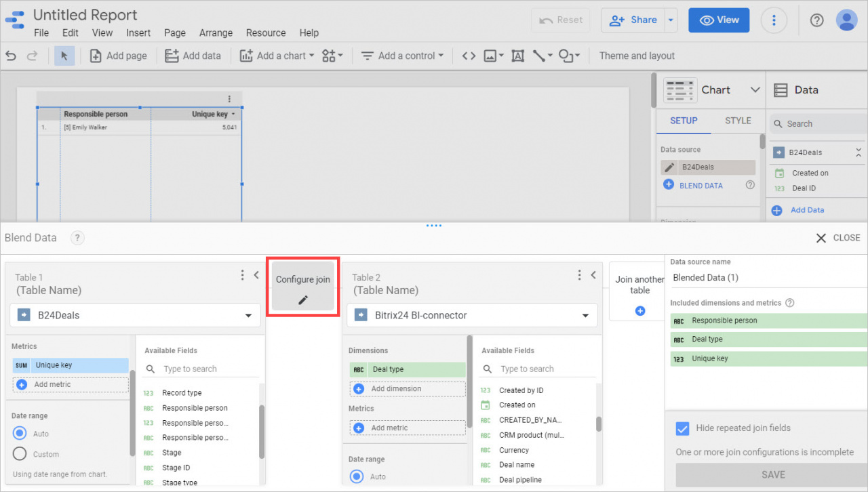
Task: Click Table 1 field search box
Action: tap(201, 369)
